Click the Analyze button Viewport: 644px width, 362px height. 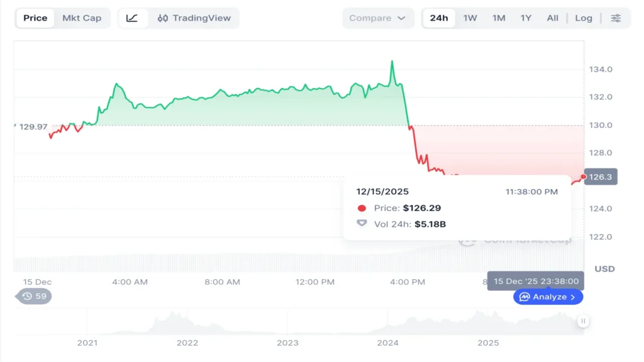[x=548, y=297]
